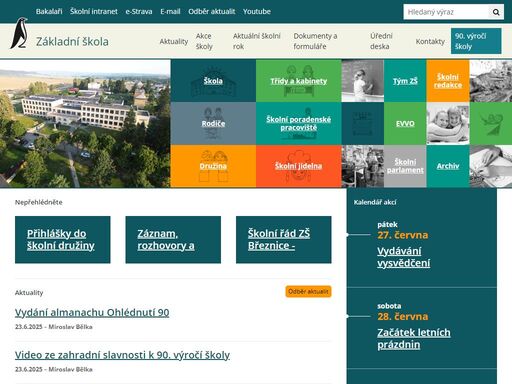The width and height of the screenshot is (512, 384).
Task: Click the 28. června date text
Action: pos(403,316)
